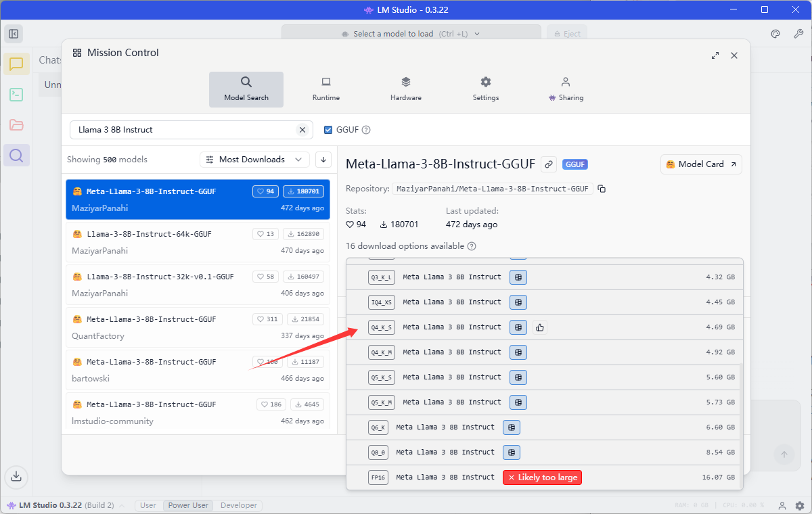Open the Model Card link button
Viewport: 812px width, 514px height.
[x=701, y=164]
